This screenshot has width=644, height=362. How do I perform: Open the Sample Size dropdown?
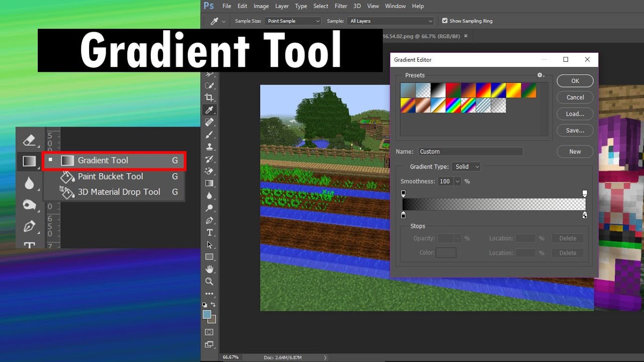point(293,21)
